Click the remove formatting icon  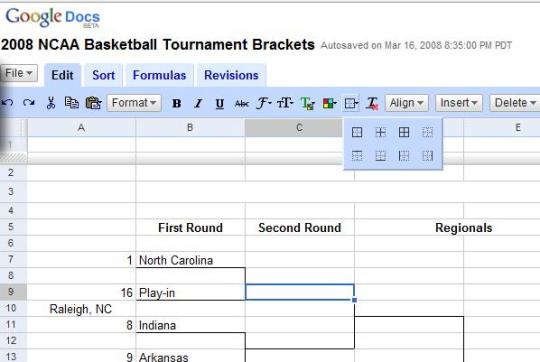(372, 103)
